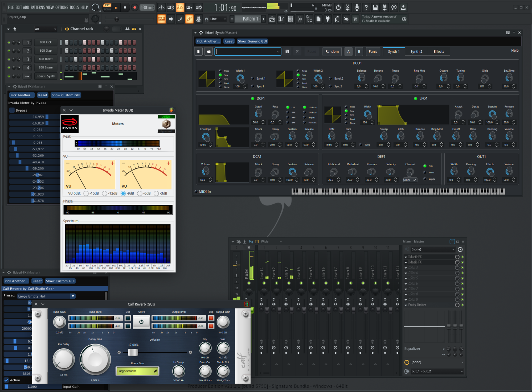Open the TOOLS menu
This screenshot has height=392, width=532.
point(74,7)
